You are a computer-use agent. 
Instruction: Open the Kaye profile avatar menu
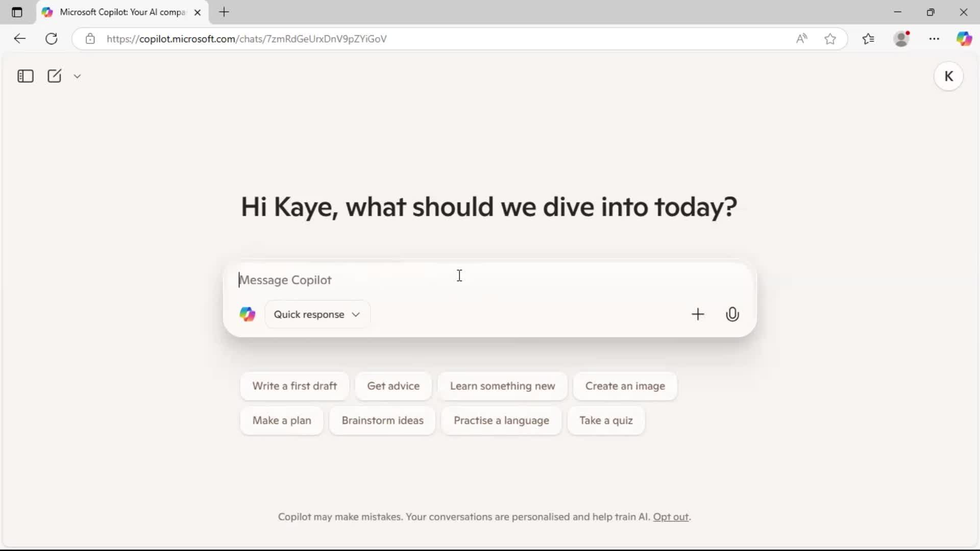click(x=949, y=76)
